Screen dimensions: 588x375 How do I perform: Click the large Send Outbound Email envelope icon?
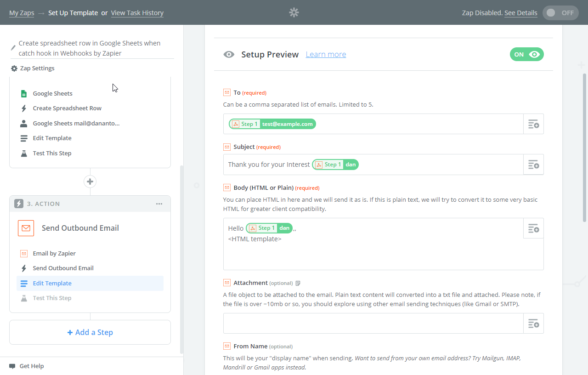[x=26, y=228]
